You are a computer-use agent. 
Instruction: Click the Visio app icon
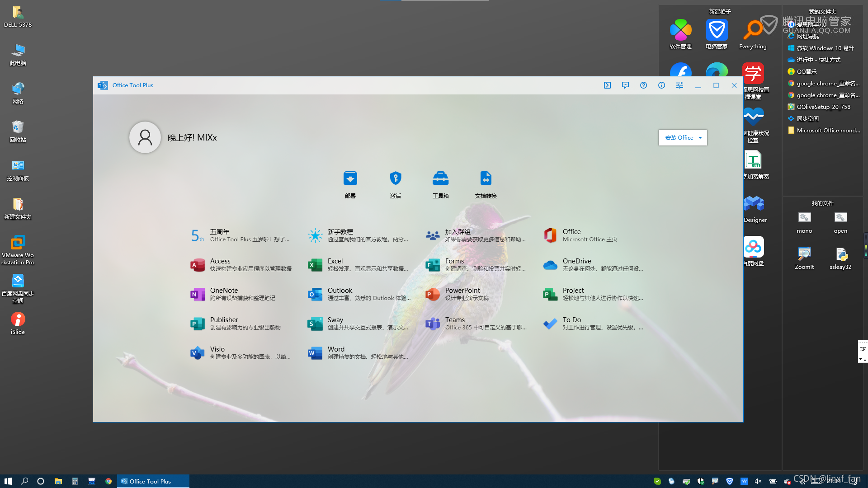(x=198, y=353)
